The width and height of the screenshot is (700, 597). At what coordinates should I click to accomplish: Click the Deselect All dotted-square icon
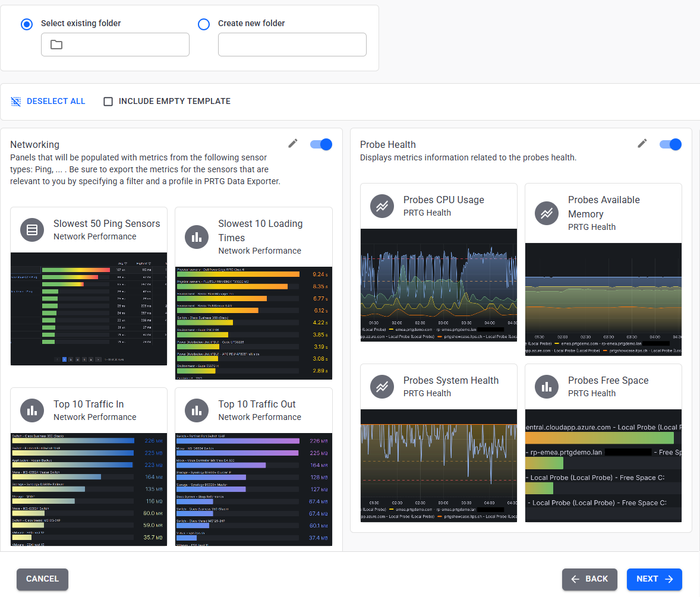click(15, 102)
